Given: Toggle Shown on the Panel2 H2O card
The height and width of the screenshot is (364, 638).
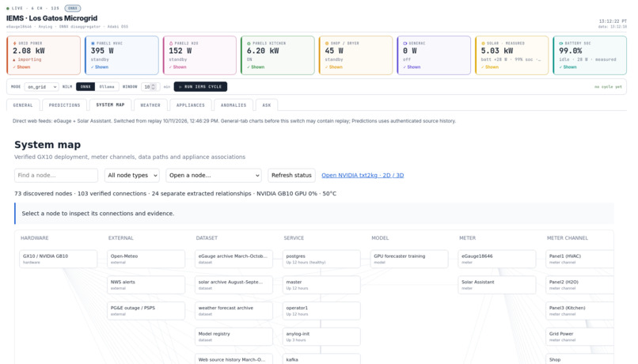Looking at the screenshot, I should pos(178,67).
